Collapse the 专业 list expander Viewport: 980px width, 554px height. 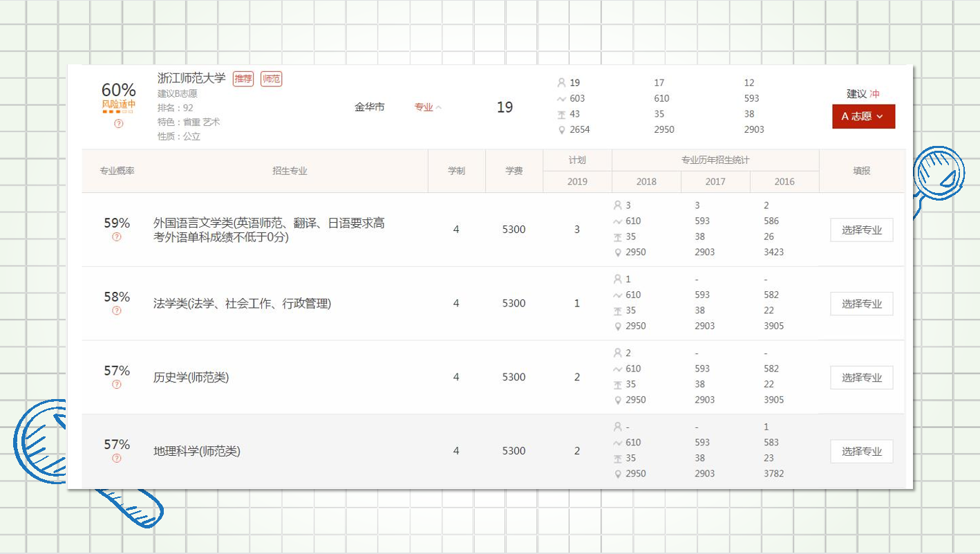(428, 107)
